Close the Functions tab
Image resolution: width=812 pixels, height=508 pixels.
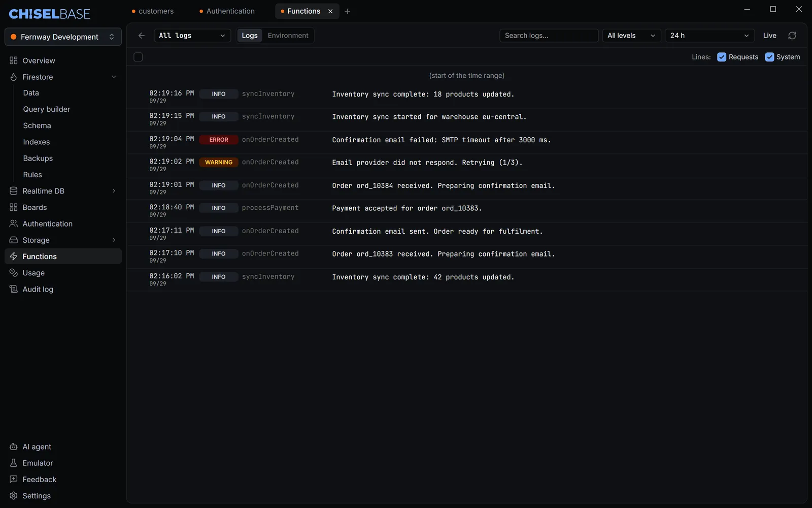[330, 11]
